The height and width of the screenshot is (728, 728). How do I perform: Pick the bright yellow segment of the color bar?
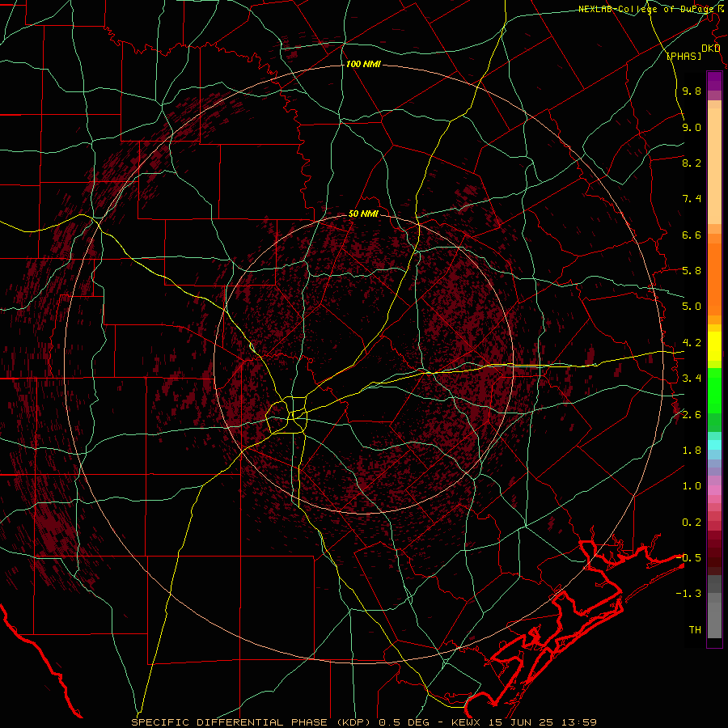(x=714, y=346)
